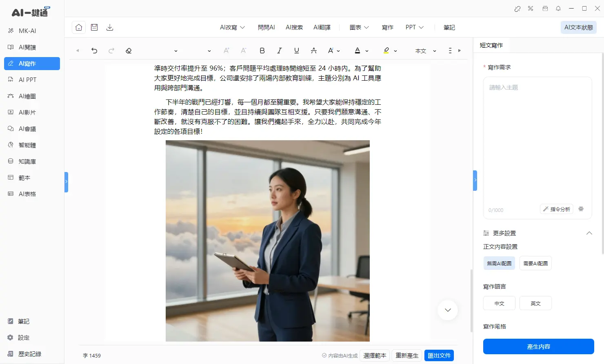604x364 pixels.
Task: Open AI閱讀 in the sidebar
Action: click(x=32, y=47)
